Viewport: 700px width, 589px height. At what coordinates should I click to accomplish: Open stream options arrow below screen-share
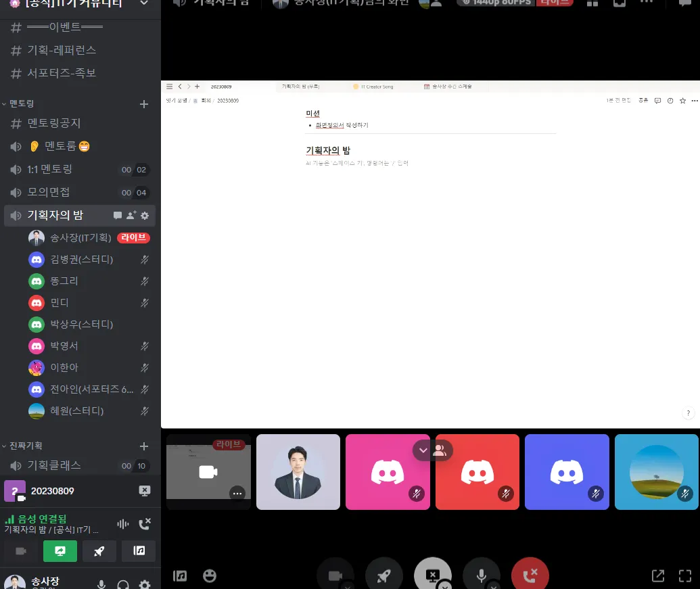[x=444, y=586]
